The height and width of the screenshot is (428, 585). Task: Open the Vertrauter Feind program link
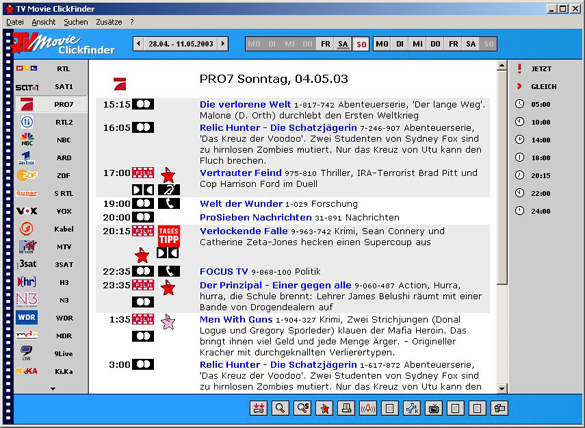(x=241, y=173)
